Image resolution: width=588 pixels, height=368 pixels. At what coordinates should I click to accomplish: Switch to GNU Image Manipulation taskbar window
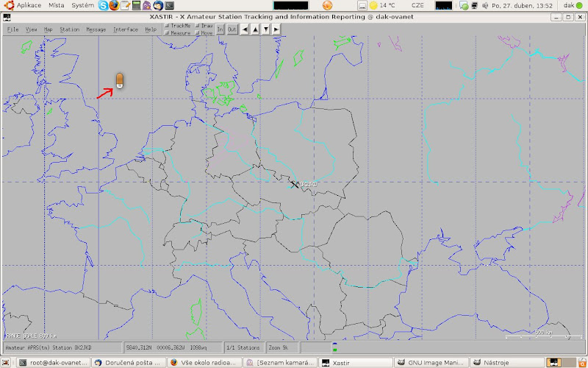431,363
